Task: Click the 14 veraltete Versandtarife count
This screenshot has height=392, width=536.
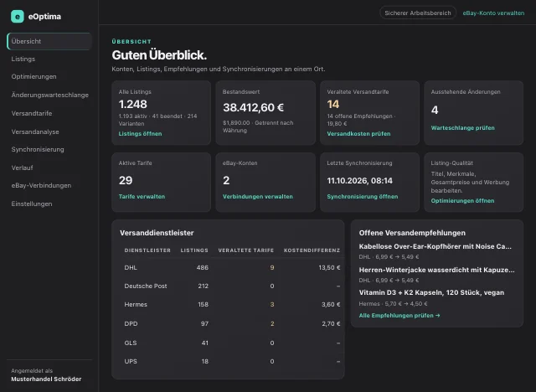Action: [333, 104]
